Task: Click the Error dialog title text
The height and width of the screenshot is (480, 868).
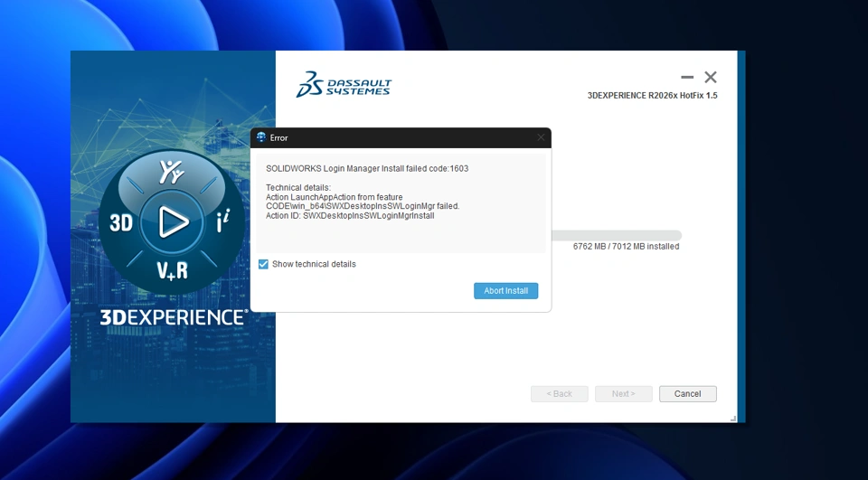Action: (279, 138)
